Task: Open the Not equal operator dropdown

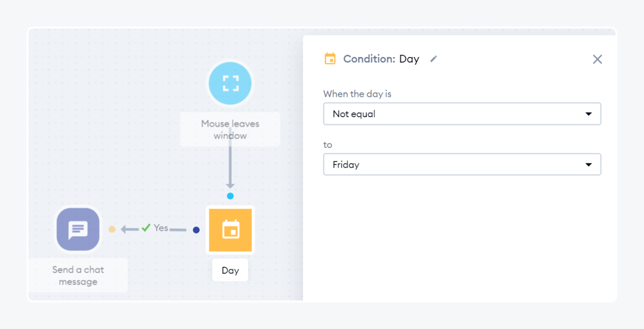Action: click(462, 114)
